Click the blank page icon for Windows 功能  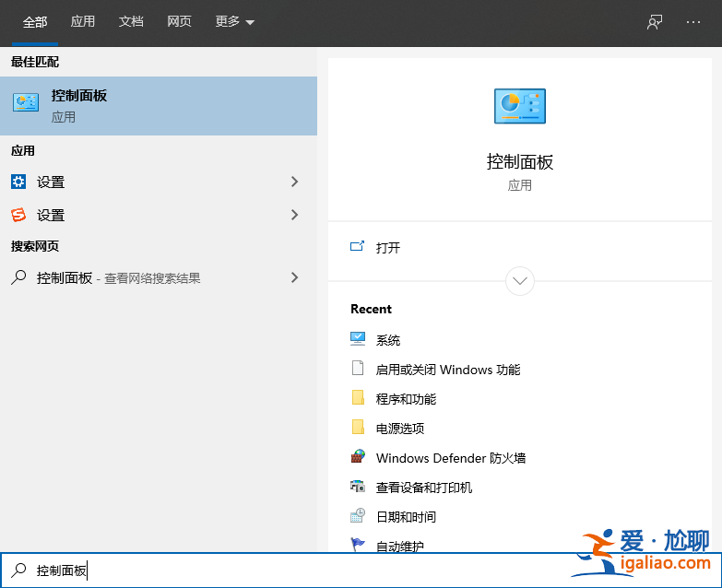(x=358, y=368)
